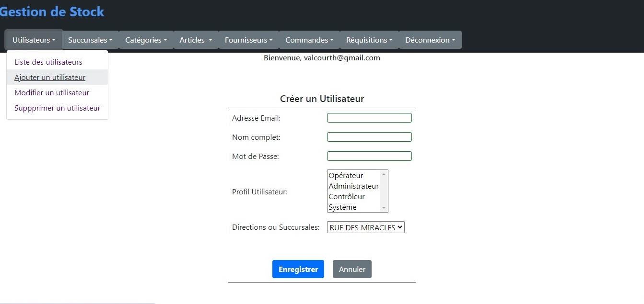Focus the Nom complet text field
Viewport: 644px width, 304px height.
coord(369,137)
